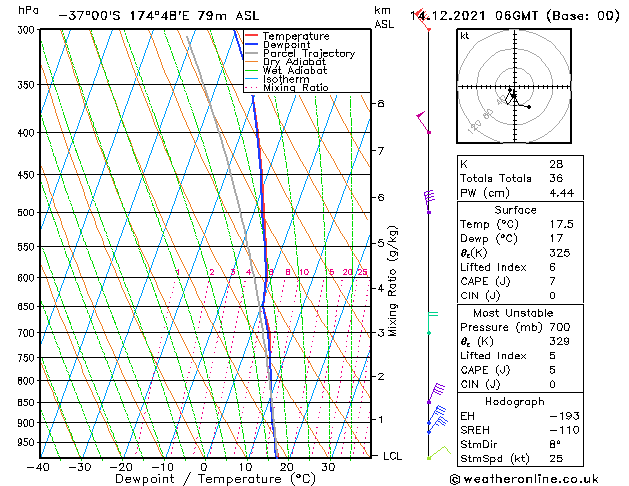Click the purple wind barb at 500 hPa

429,202
